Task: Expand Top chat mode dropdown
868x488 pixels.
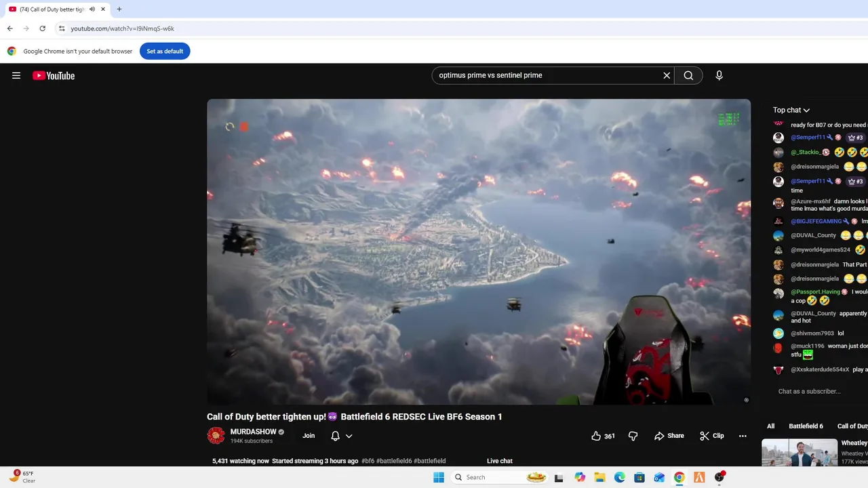Action: [791, 110]
